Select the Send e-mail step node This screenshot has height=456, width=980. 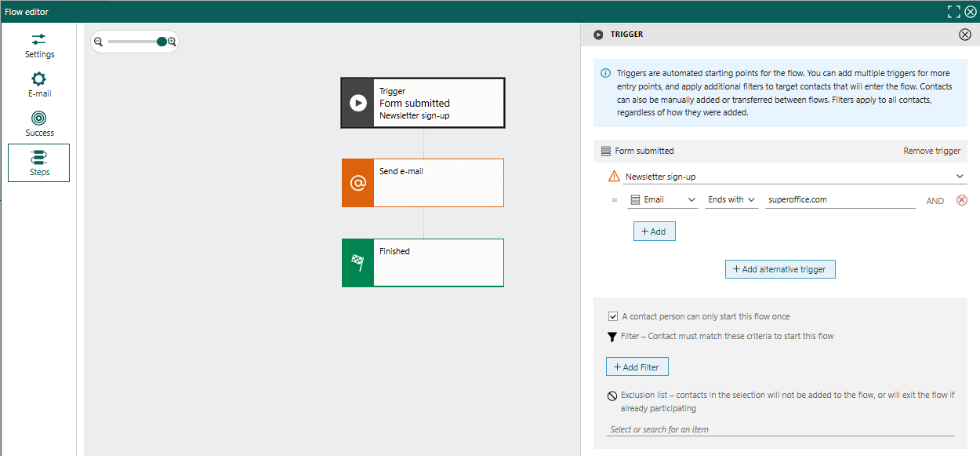coord(423,183)
